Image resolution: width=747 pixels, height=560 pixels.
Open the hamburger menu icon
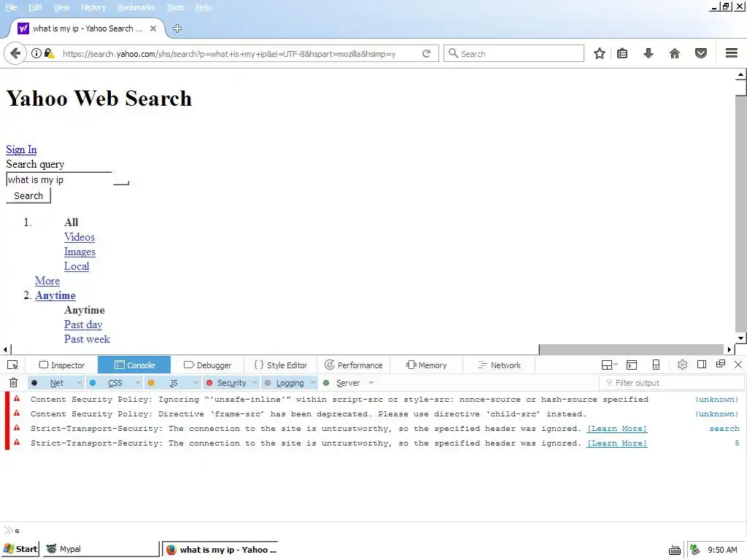coord(732,53)
